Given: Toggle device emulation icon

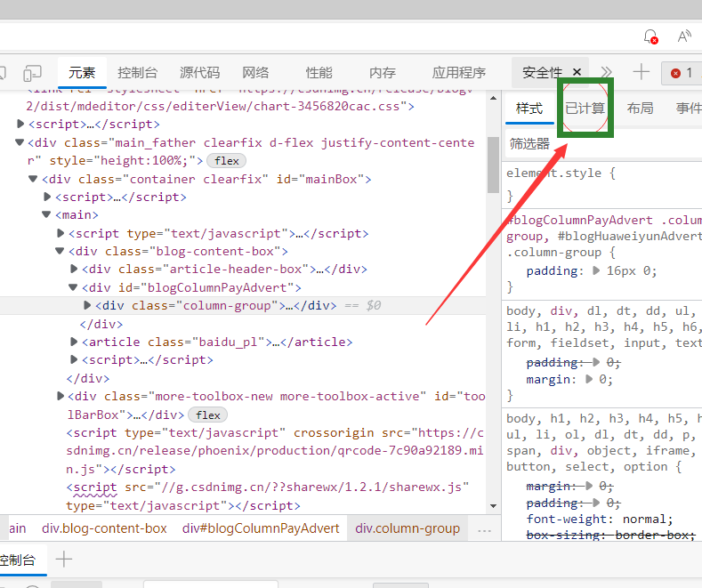Looking at the screenshot, I should click(x=32, y=73).
